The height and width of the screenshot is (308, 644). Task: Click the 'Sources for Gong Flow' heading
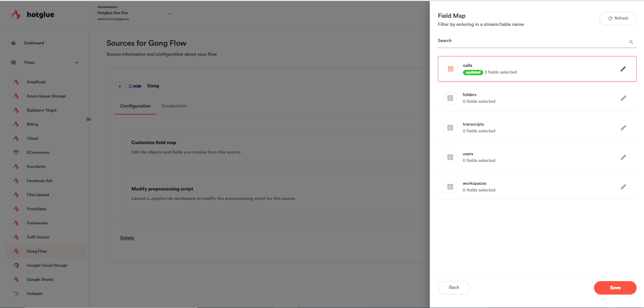[x=146, y=43]
